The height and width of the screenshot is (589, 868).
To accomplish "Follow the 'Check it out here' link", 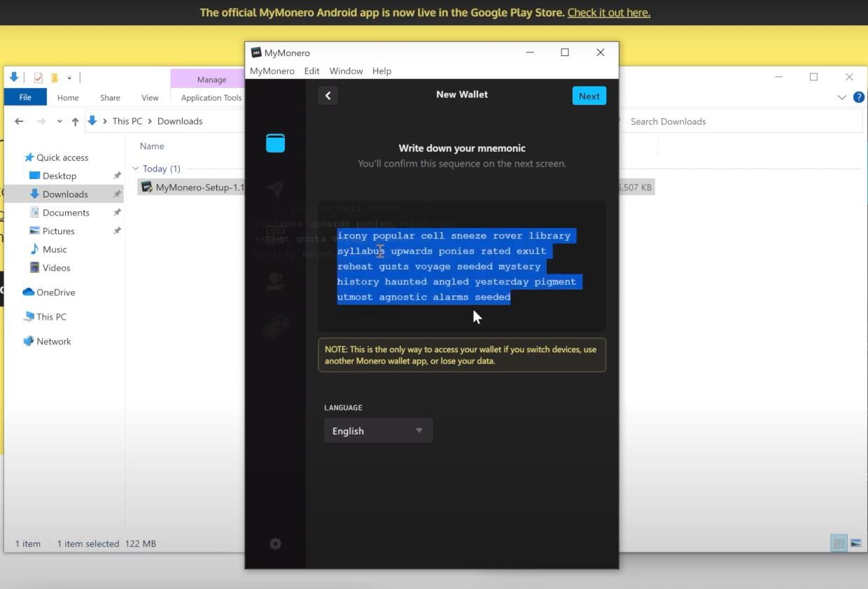I will click(608, 13).
